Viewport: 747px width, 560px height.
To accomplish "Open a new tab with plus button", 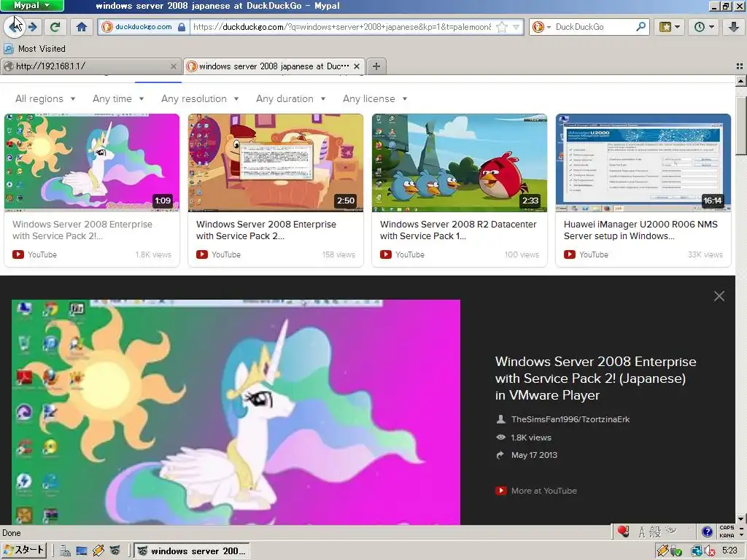I will 376,66.
